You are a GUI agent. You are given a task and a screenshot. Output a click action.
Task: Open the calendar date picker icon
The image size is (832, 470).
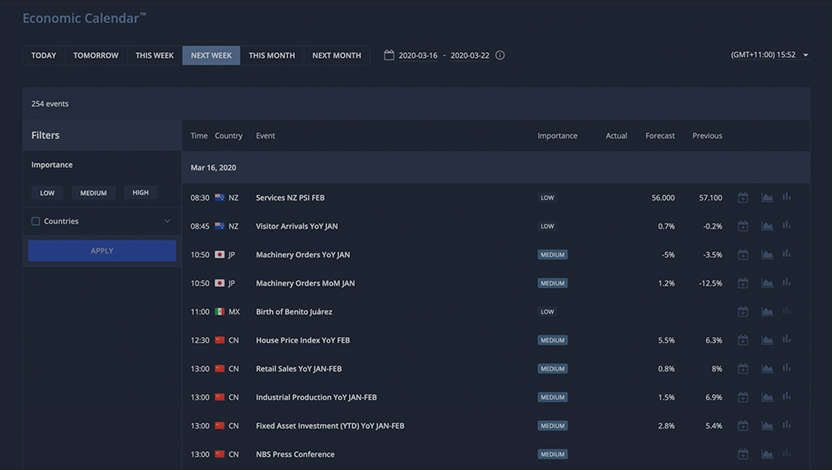[x=389, y=55]
